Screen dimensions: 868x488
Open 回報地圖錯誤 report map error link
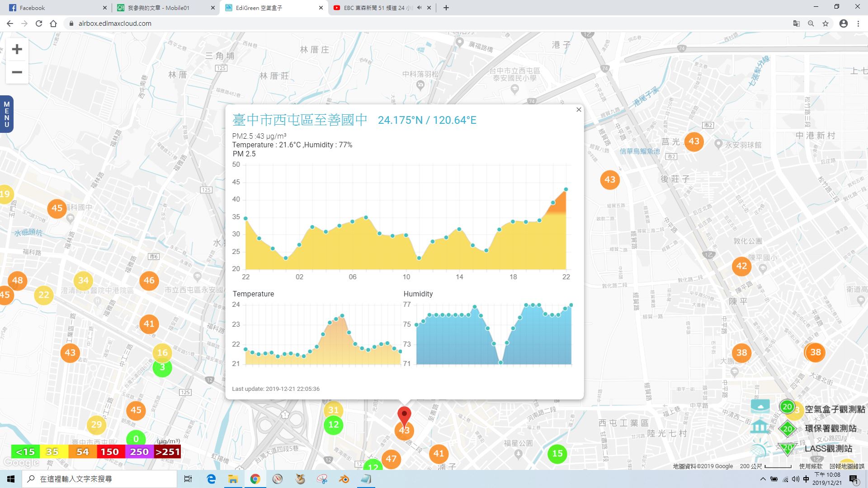pyautogui.click(x=847, y=466)
